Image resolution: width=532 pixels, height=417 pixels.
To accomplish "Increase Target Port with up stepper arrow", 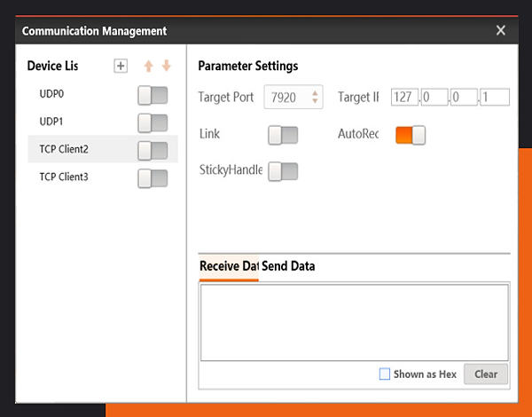I will 315,93.
